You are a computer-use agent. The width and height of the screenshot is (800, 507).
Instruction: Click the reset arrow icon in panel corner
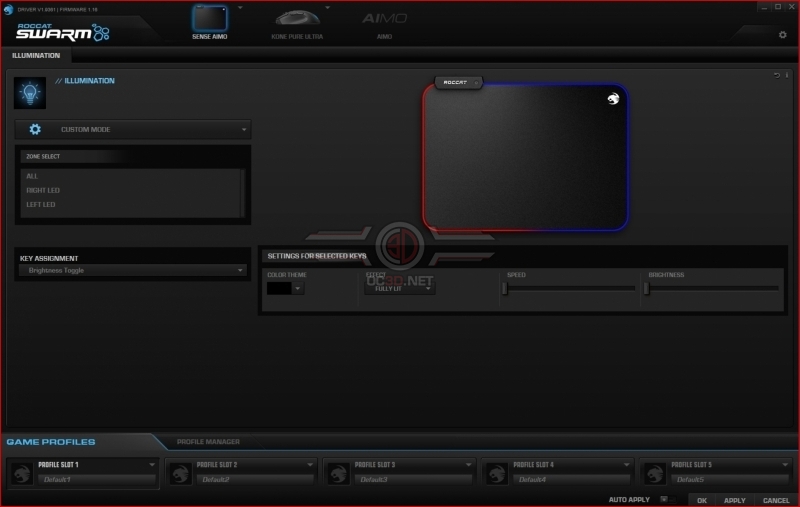click(777, 75)
